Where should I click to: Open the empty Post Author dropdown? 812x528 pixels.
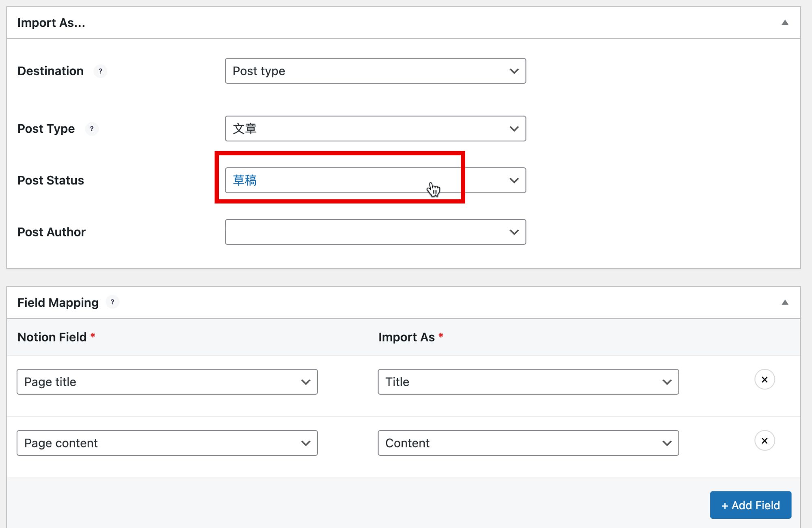click(x=375, y=232)
